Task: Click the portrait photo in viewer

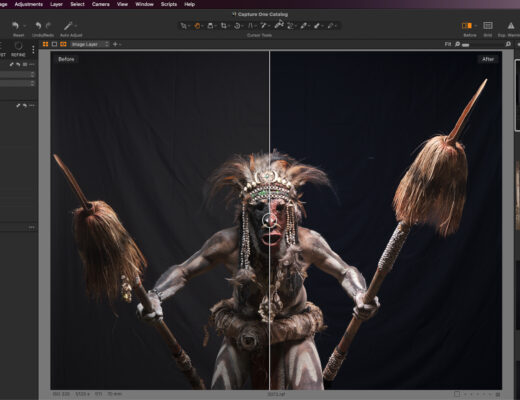Action: tap(276, 220)
